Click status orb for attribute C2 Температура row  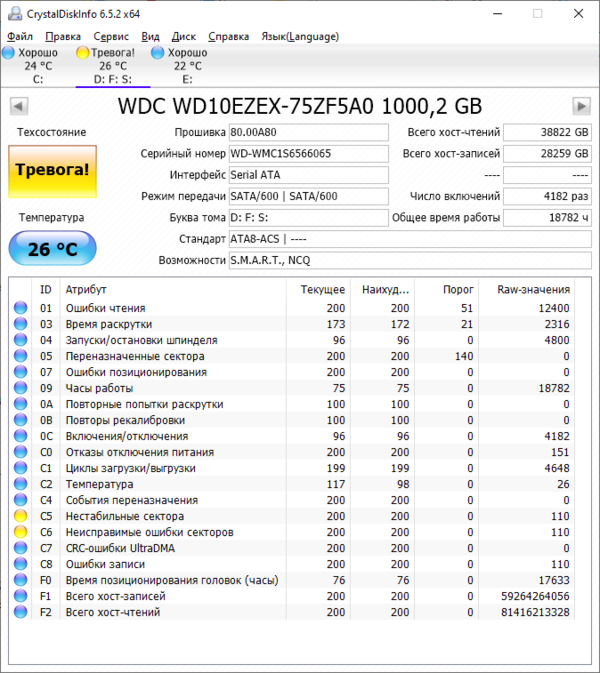(x=20, y=484)
